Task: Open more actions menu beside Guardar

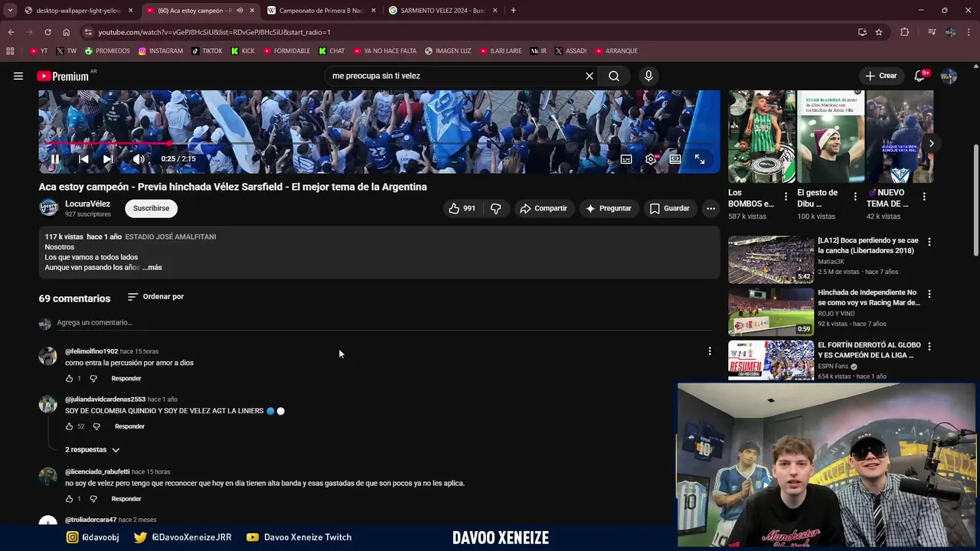Action: click(x=710, y=208)
